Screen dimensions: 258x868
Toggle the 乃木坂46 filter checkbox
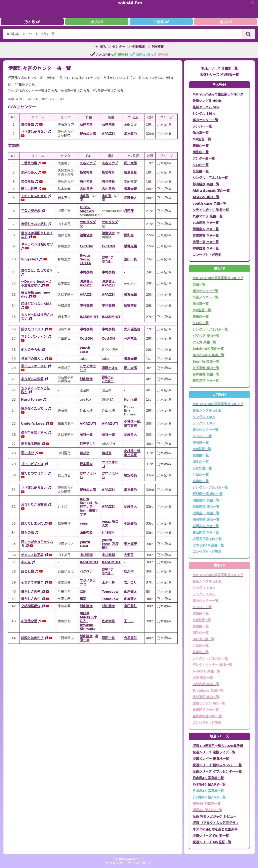pos(92,54)
